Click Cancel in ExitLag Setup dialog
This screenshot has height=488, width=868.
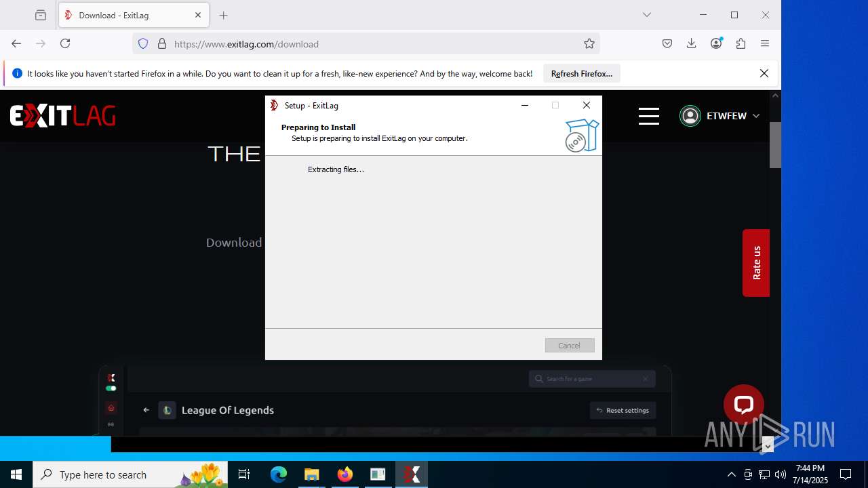pyautogui.click(x=570, y=346)
